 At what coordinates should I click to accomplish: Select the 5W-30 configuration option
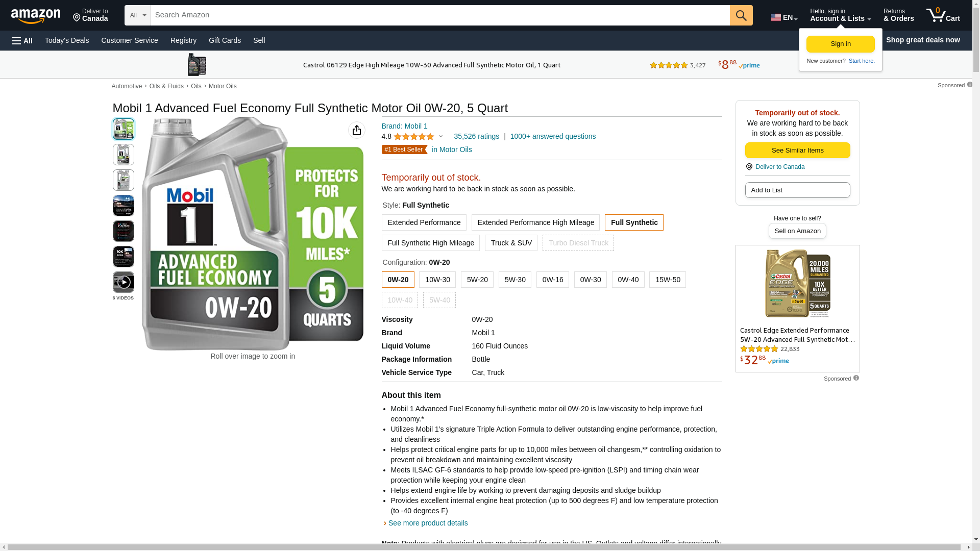coord(514,280)
